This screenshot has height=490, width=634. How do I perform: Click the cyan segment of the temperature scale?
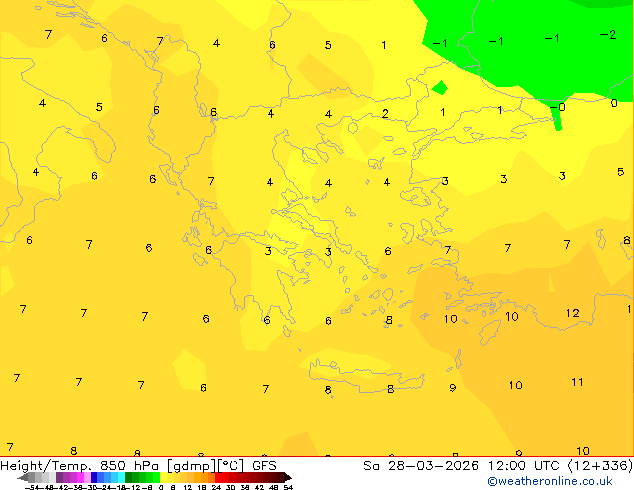pyautogui.click(x=121, y=477)
